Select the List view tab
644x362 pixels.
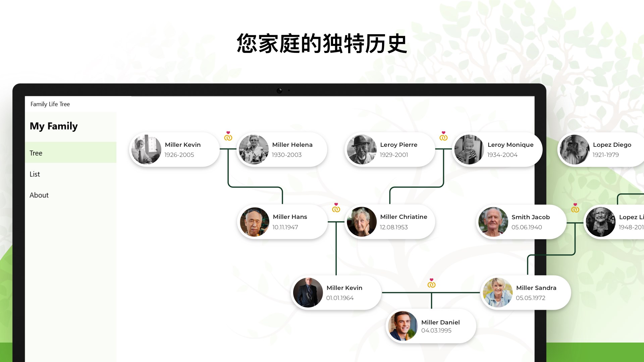[35, 174]
